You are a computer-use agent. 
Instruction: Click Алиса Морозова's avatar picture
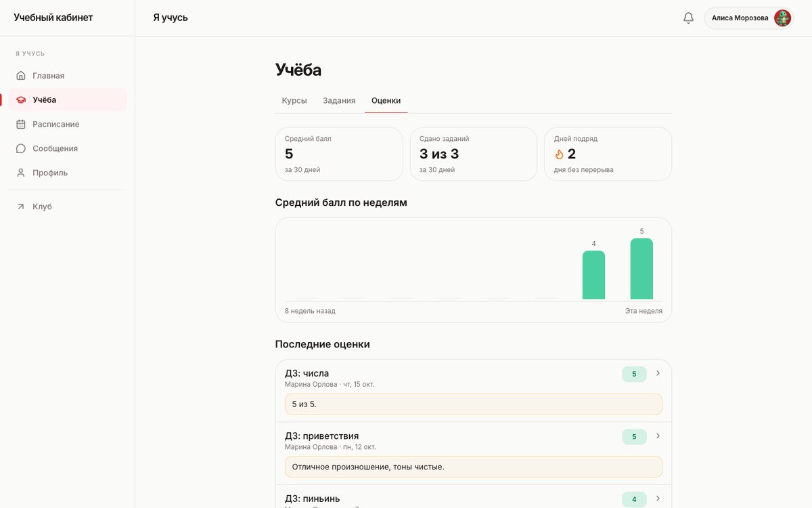click(782, 18)
